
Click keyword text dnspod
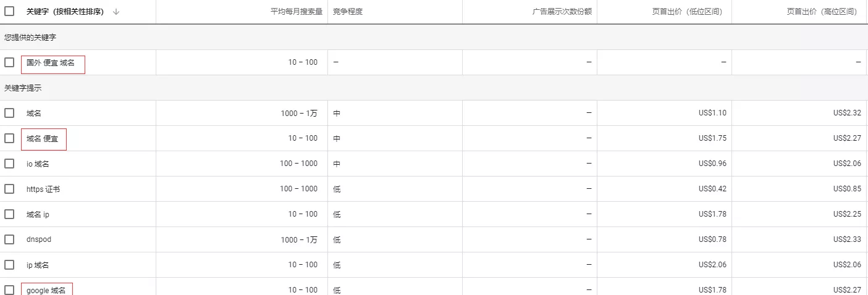pyautogui.click(x=39, y=239)
